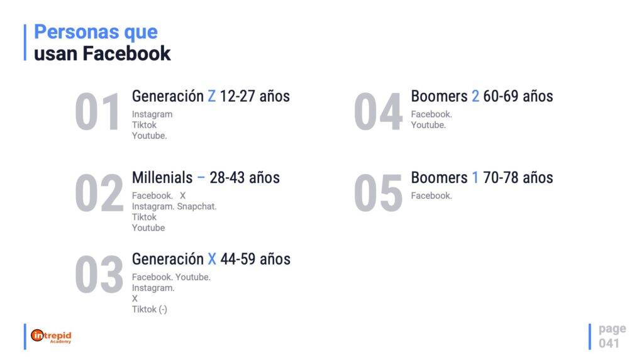This screenshot has height=362, width=644.
Task: Select the 'Millenials – 28-43 años' heading
Action: click(x=206, y=178)
